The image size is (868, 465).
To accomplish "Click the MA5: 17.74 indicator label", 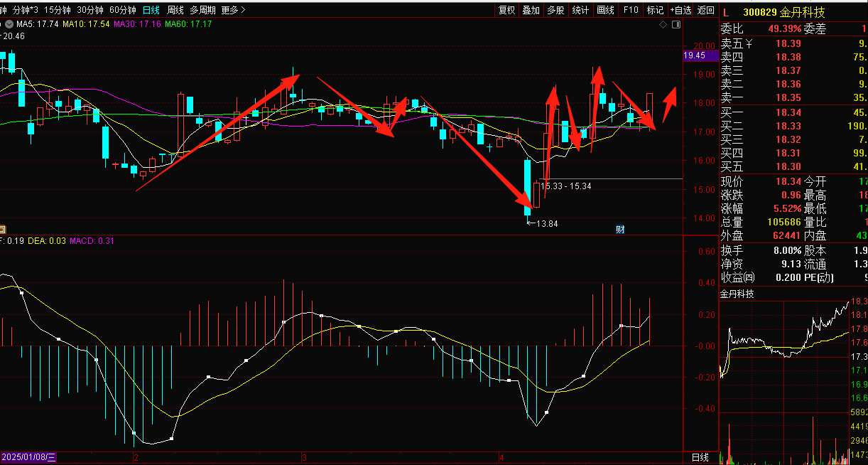I will pyautogui.click(x=37, y=24).
